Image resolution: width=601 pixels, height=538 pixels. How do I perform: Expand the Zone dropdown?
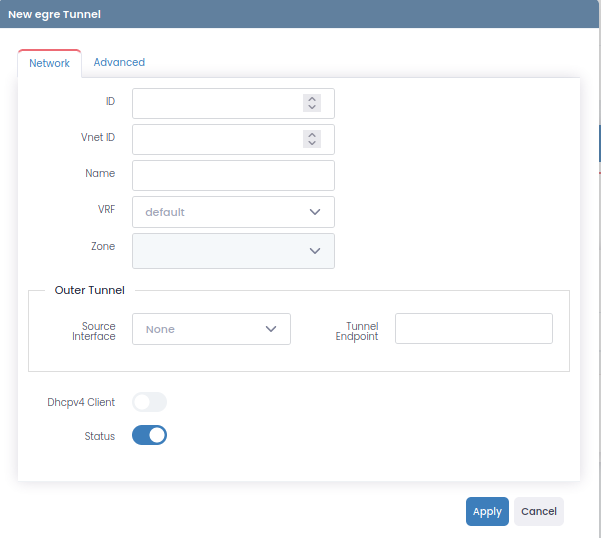pyautogui.click(x=233, y=251)
